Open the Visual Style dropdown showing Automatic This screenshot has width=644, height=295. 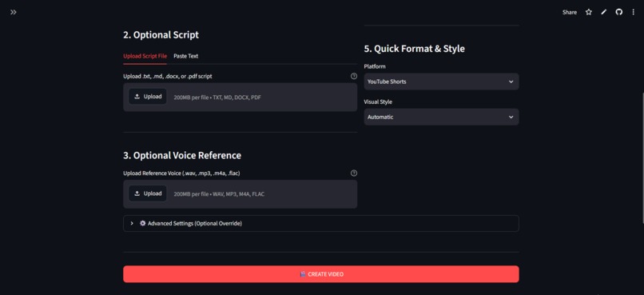point(441,117)
